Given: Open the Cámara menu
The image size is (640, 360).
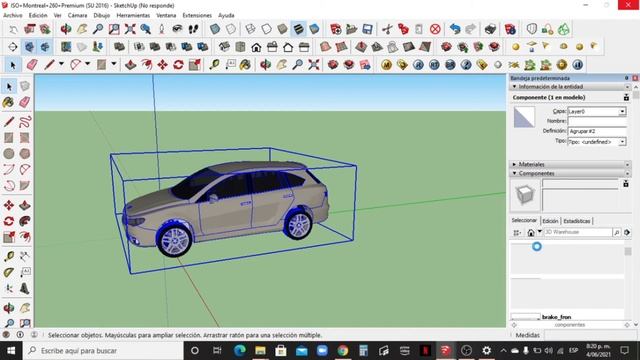Looking at the screenshot, I should coord(77,15).
